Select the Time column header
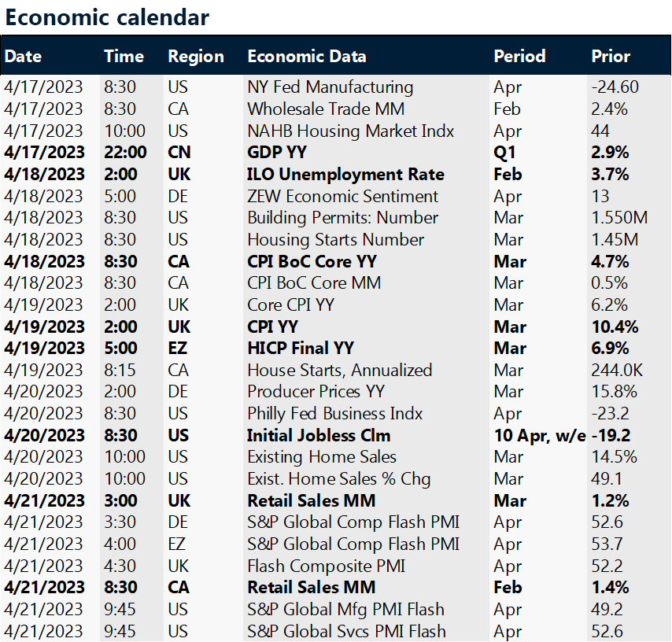Screen dimensions: 672x642 click(124, 57)
